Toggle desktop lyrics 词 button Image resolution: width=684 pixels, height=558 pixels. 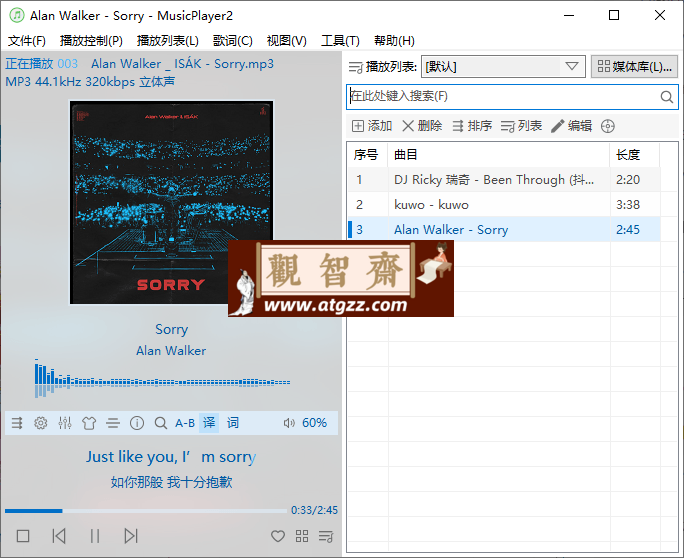(x=233, y=423)
